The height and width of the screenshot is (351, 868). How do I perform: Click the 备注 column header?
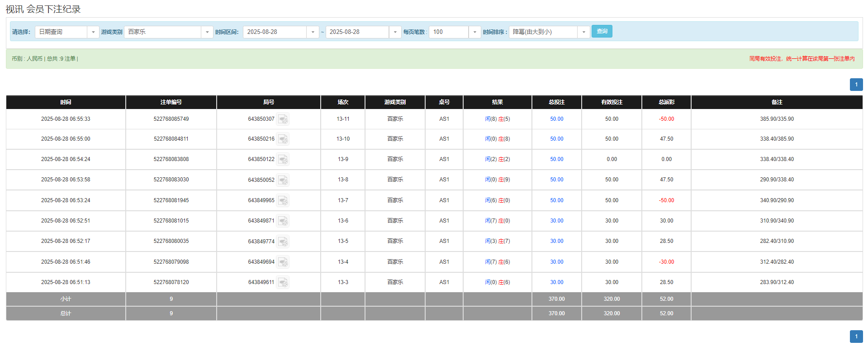point(777,102)
